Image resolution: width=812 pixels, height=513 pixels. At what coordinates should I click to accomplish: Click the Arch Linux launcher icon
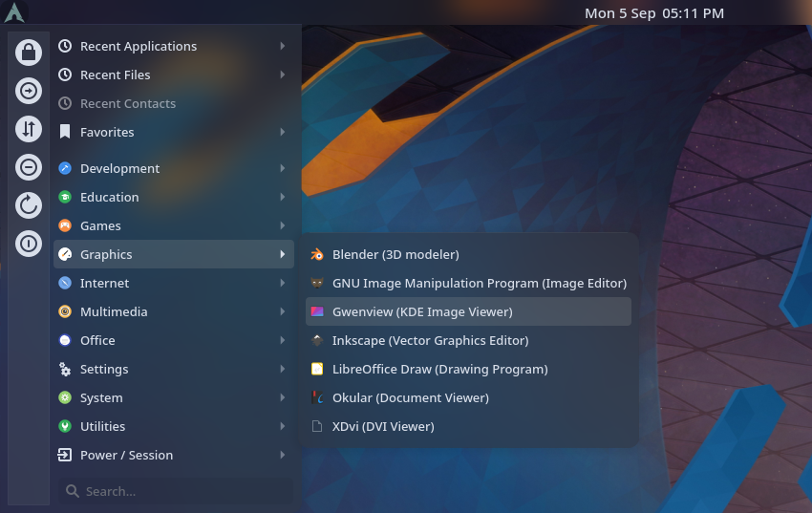click(14, 12)
